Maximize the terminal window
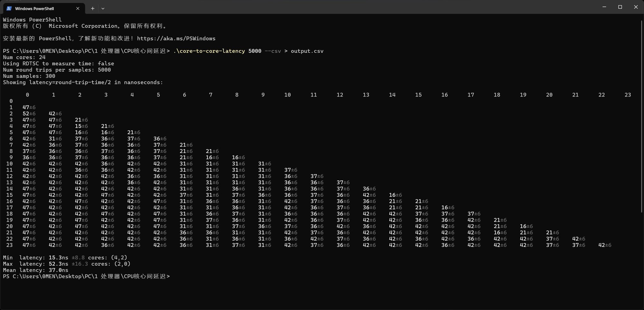This screenshot has width=644, height=310. [620, 7]
